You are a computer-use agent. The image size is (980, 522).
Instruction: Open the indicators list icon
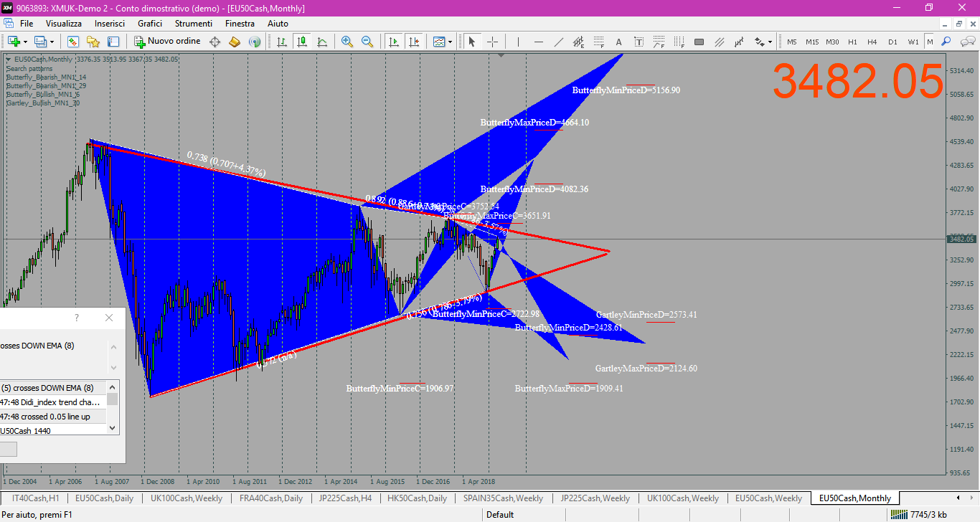coord(439,42)
